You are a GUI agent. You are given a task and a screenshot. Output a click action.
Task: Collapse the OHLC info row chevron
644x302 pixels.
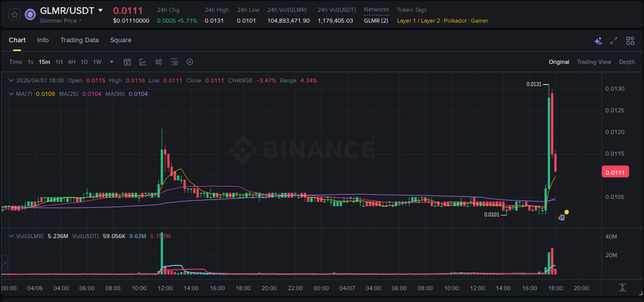(11, 80)
